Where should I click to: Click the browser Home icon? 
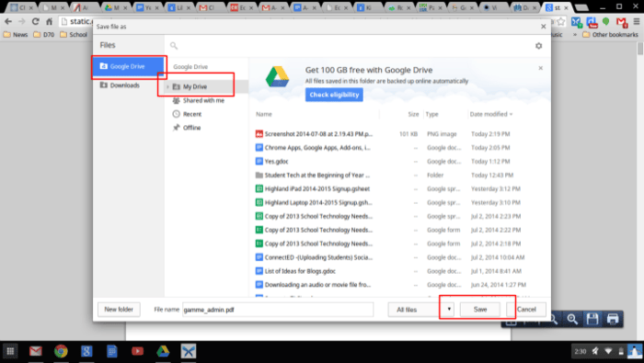point(49,21)
